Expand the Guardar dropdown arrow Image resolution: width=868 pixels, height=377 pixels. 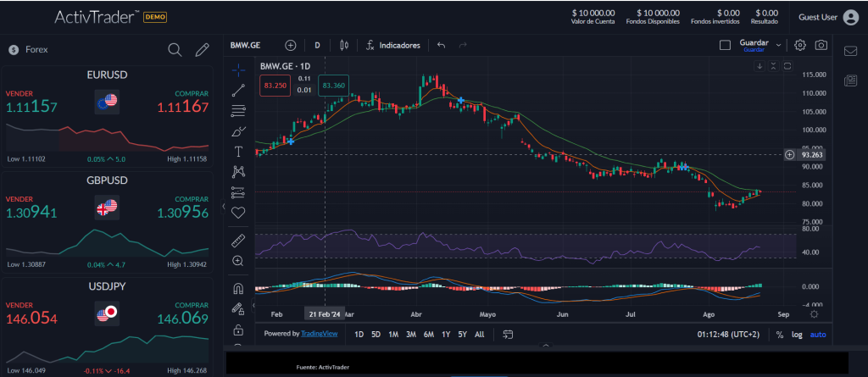tap(779, 45)
